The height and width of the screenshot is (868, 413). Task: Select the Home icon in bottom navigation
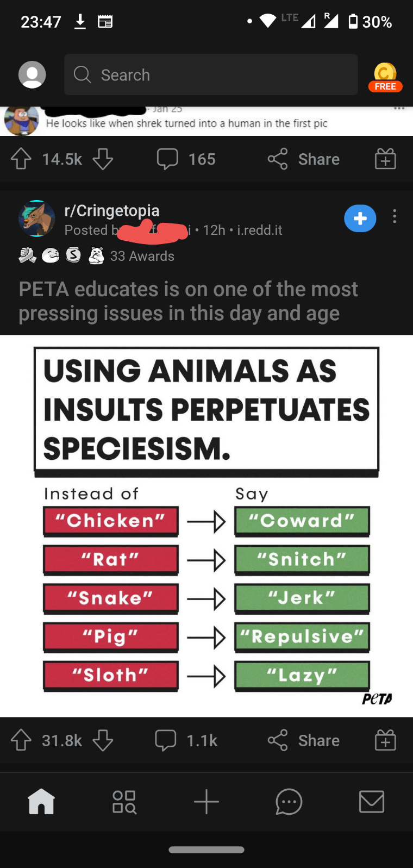(41, 801)
